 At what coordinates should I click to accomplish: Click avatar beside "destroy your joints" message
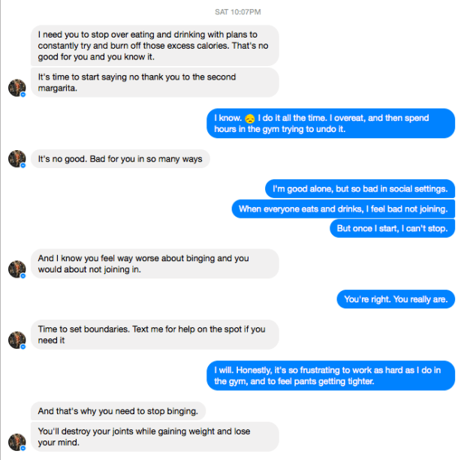point(17,442)
